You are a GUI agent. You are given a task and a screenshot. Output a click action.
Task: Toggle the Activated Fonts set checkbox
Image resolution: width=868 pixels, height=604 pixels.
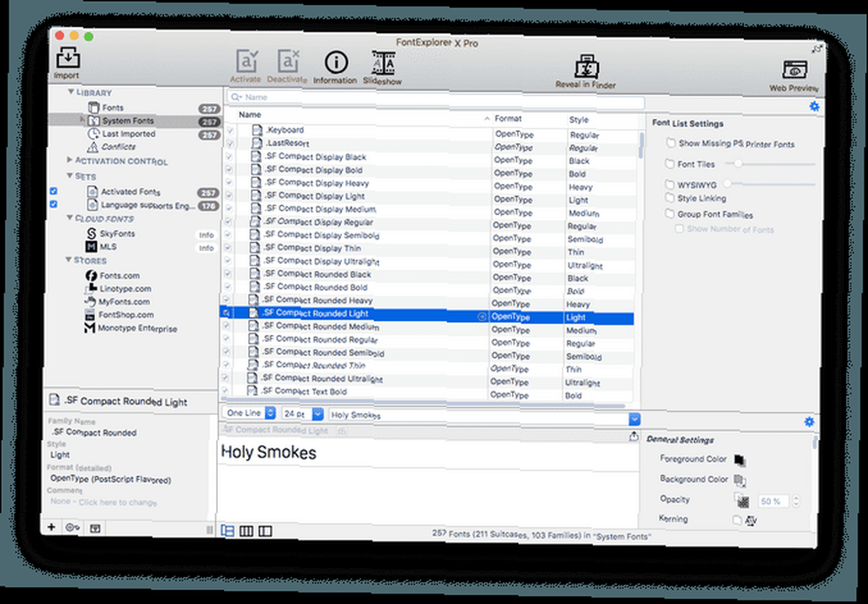point(54,191)
